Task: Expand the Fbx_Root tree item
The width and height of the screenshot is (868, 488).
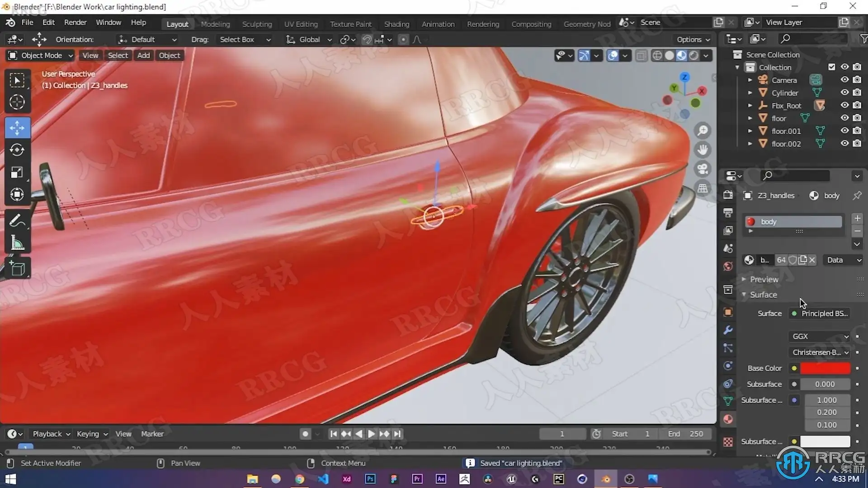Action: 750,106
